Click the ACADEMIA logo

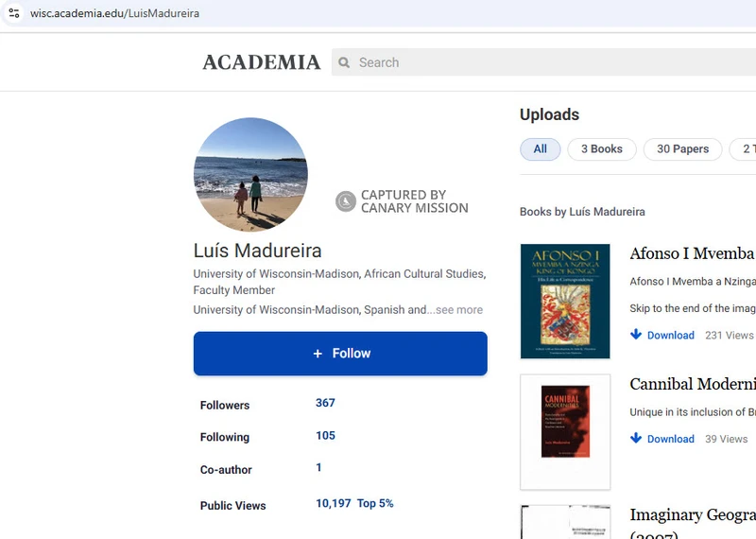click(262, 62)
